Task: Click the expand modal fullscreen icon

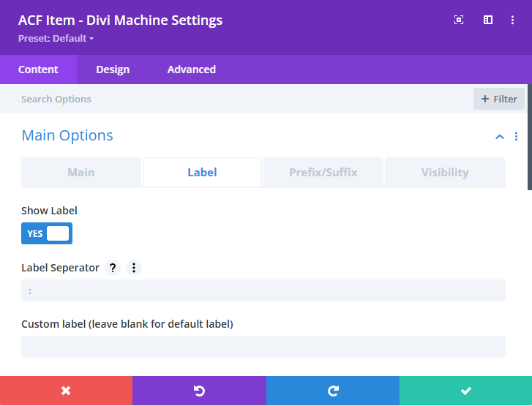Action: (459, 20)
